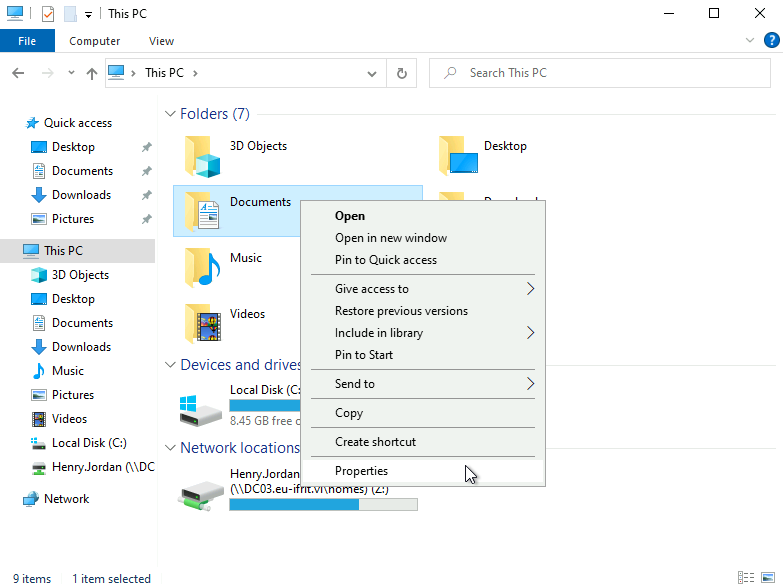Switch to the Computer ribbon tab
Image resolution: width=783 pixels, height=588 pixels.
pos(94,41)
